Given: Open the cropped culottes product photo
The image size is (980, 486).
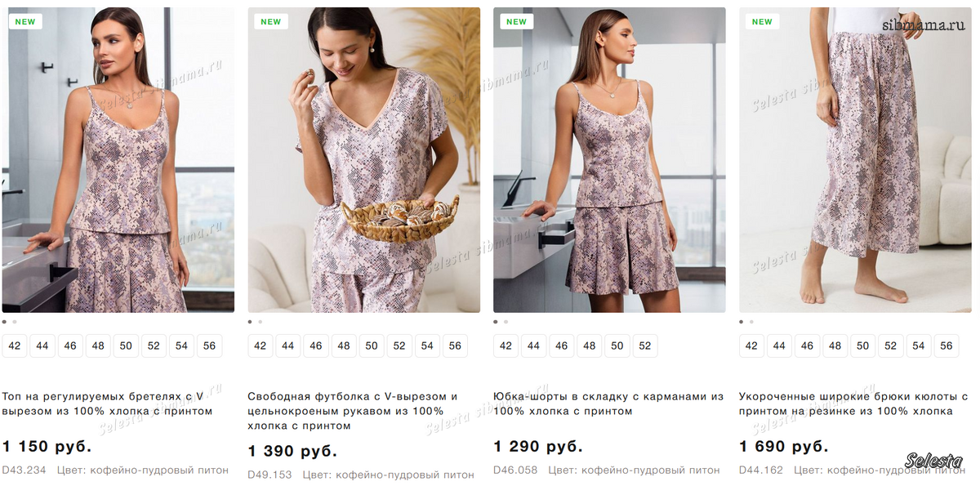Looking at the screenshot, I should [x=855, y=160].
